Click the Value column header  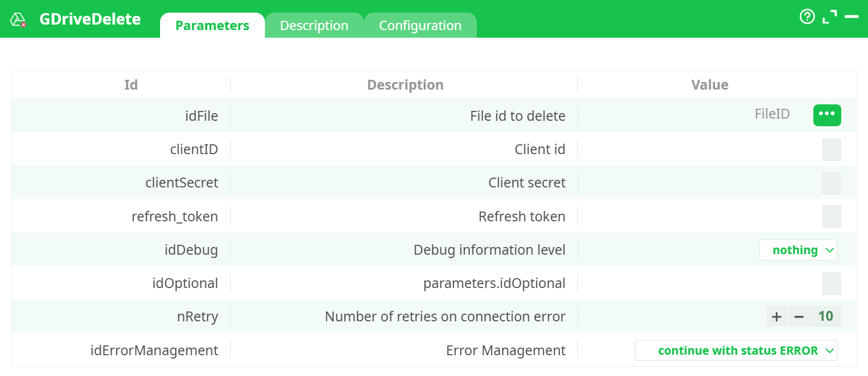(x=710, y=85)
